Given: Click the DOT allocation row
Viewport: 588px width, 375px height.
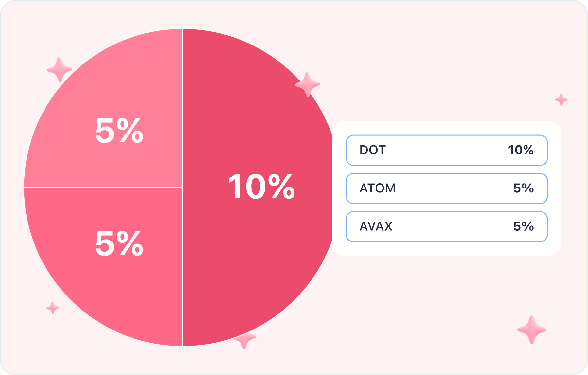Looking at the screenshot, I should (447, 150).
